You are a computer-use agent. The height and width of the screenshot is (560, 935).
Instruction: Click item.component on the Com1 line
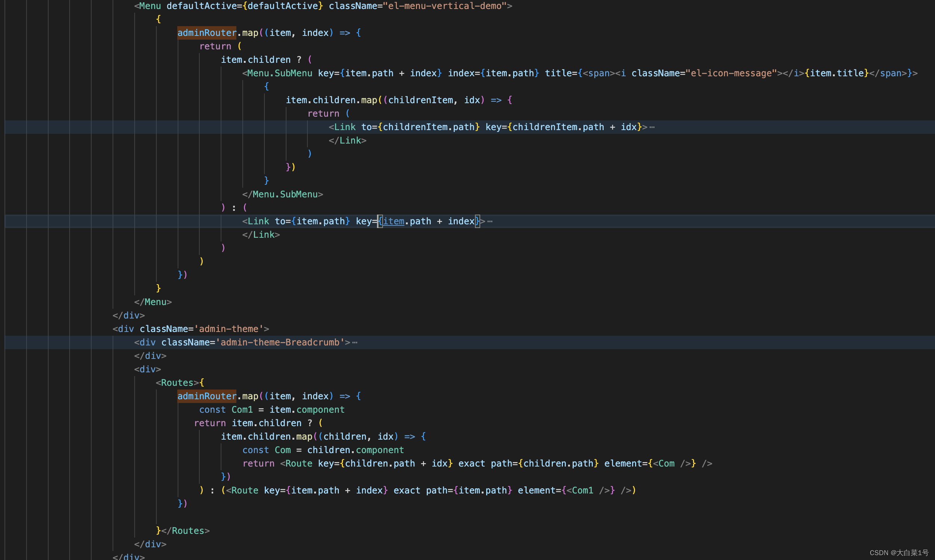pyautogui.click(x=307, y=410)
